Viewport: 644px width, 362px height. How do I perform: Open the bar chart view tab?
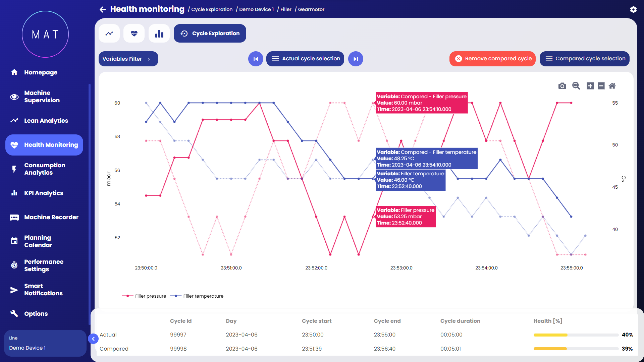(159, 34)
